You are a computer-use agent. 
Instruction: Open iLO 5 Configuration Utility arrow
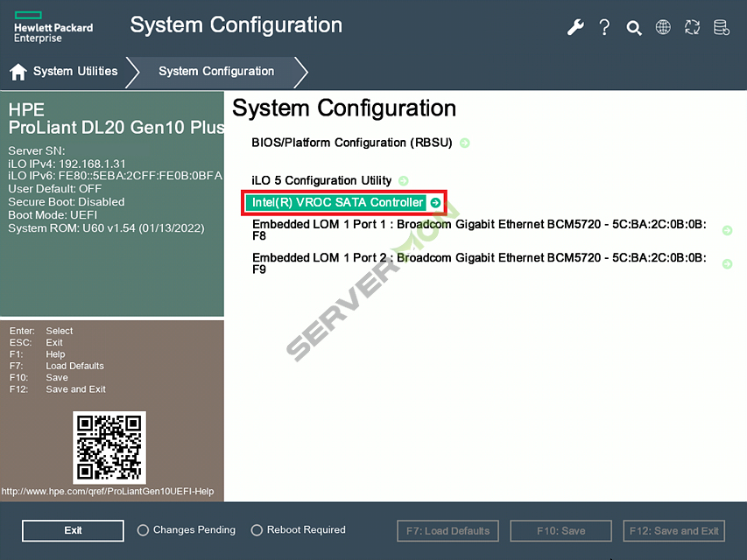click(x=403, y=180)
